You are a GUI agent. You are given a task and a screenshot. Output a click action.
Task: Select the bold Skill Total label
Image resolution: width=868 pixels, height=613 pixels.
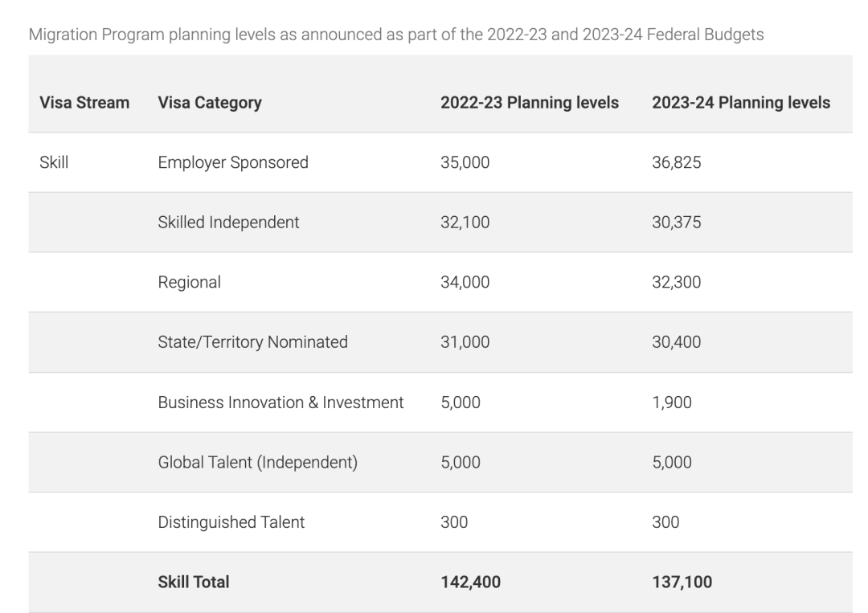point(193,582)
